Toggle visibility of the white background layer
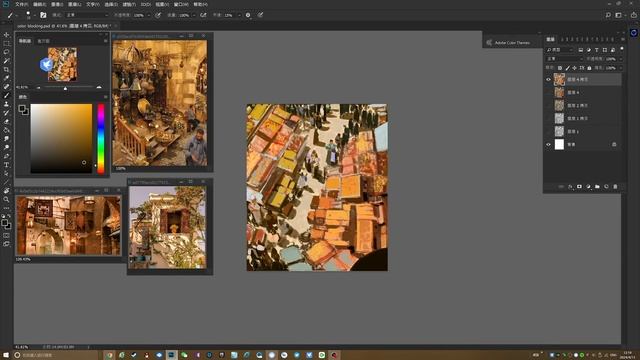This screenshot has height=360, width=640. pyautogui.click(x=549, y=144)
